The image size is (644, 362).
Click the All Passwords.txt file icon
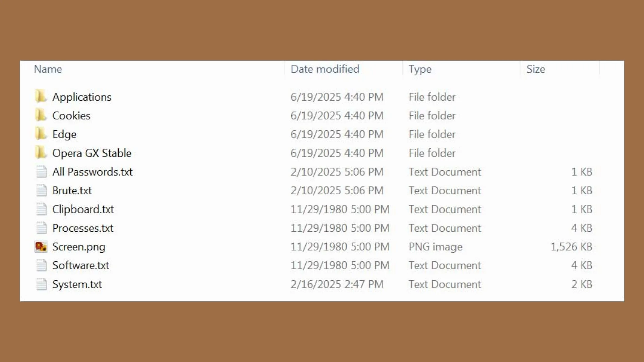(41, 172)
